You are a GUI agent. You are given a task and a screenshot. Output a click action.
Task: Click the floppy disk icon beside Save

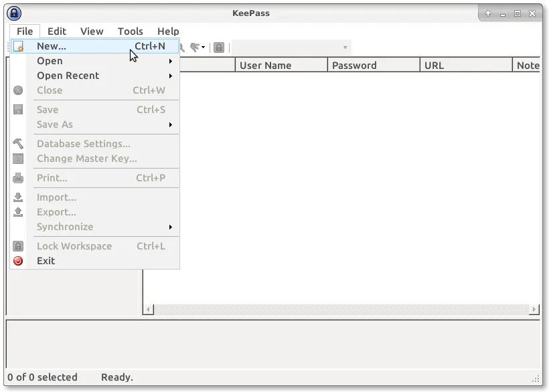coord(18,110)
